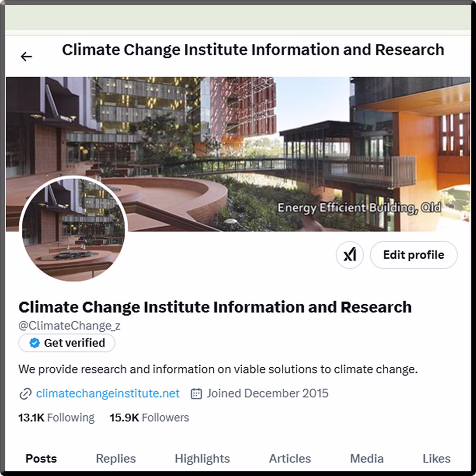This screenshot has height=476, width=476.
Task: Click the Get verified button
Action: pyautogui.click(x=67, y=343)
